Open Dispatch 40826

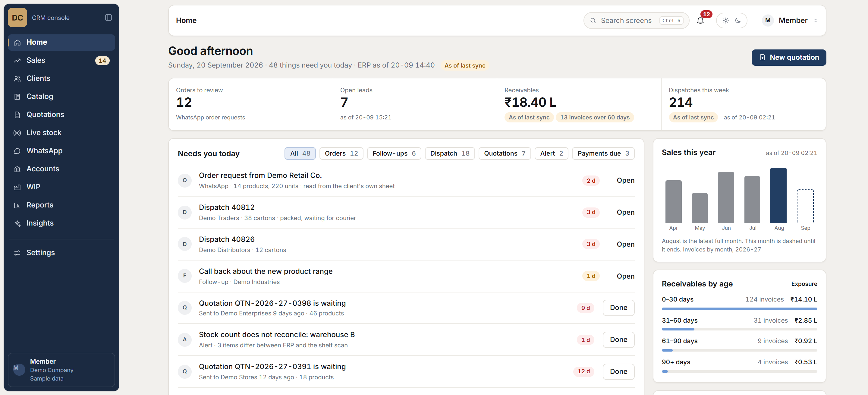click(625, 244)
